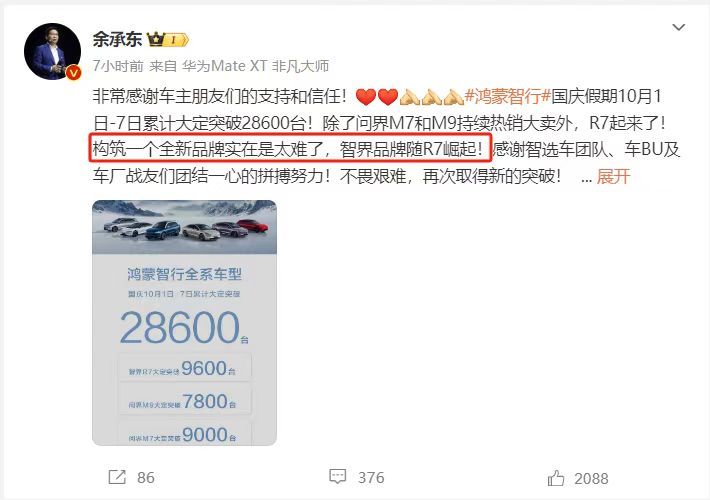Like the post with thumbs-up icon
Image resolution: width=710 pixels, height=500 pixels.
[556, 478]
